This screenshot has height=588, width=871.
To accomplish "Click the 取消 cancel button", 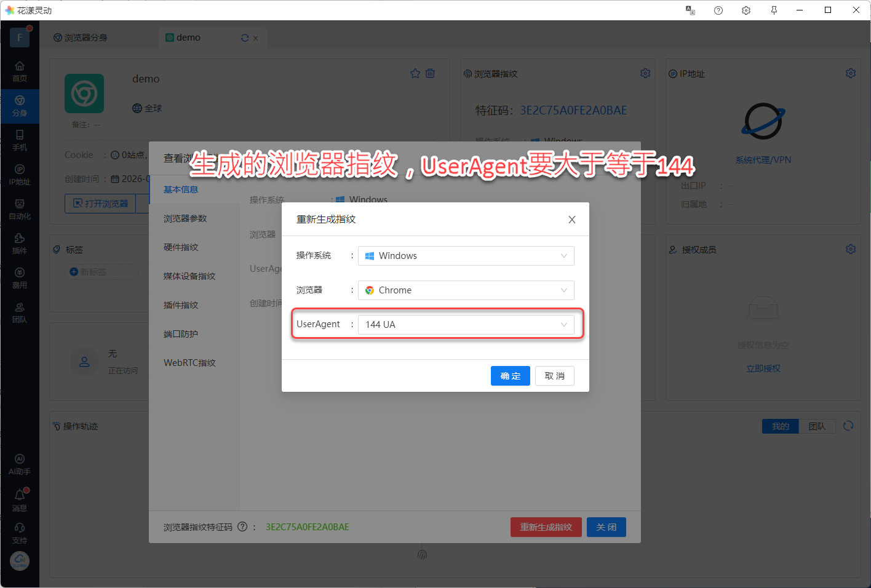I will tap(554, 376).
